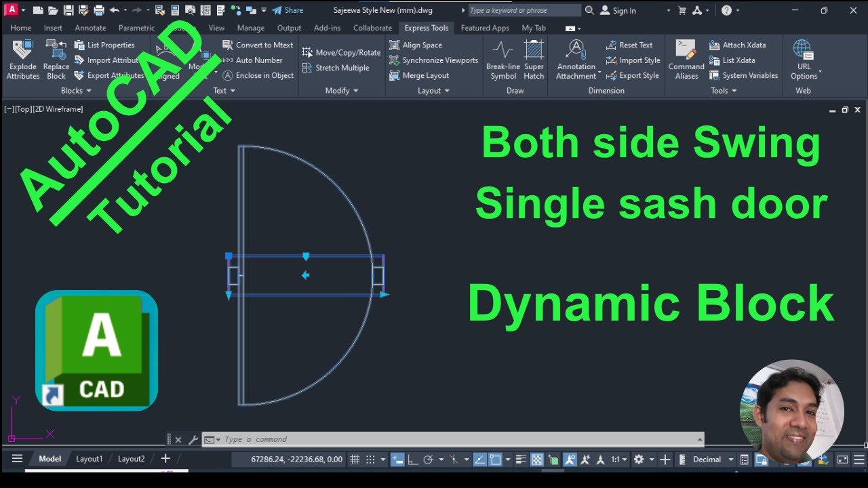
Task: Click the Synchronize Viewports tool
Action: point(434,60)
